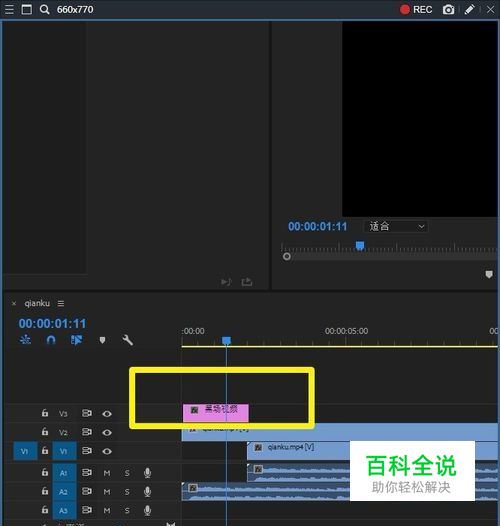Toggle lock on track A2
This screenshot has height=526, width=500.
tap(45, 491)
